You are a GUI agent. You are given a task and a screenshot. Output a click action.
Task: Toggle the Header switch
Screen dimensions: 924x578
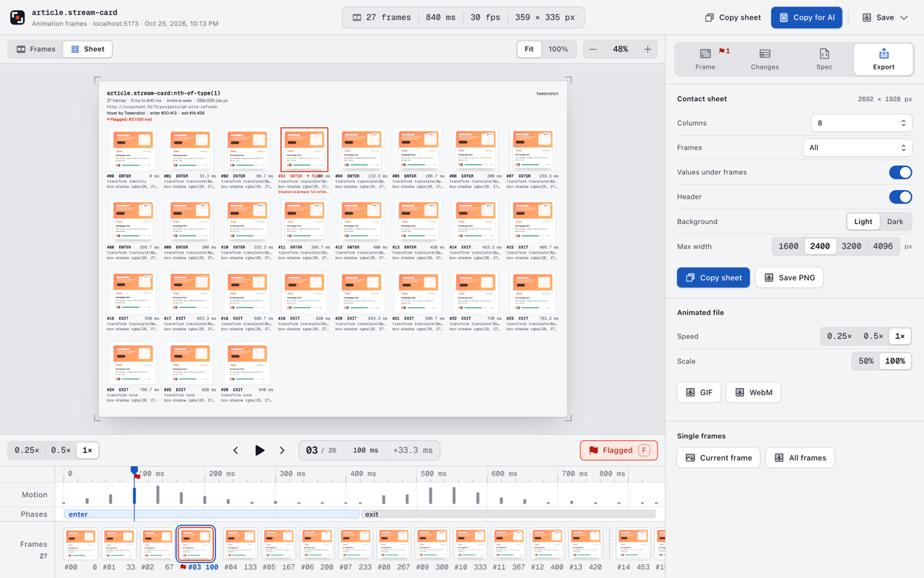(x=900, y=197)
